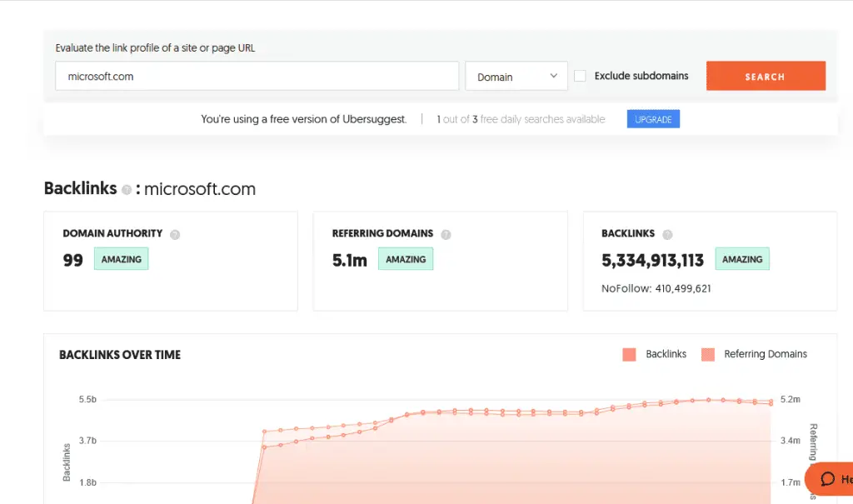Focus the URL field containing microsoft.com
Viewport: 853px width, 504px height.
(x=257, y=76)
